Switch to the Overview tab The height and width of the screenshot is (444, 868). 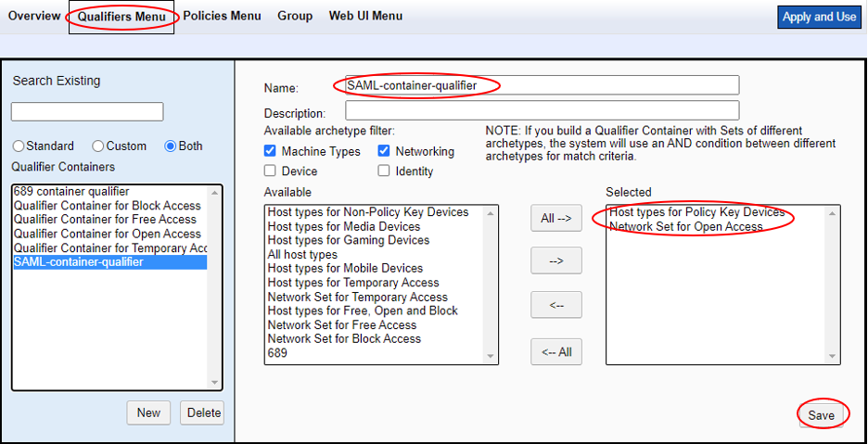[x=34, y=16]
